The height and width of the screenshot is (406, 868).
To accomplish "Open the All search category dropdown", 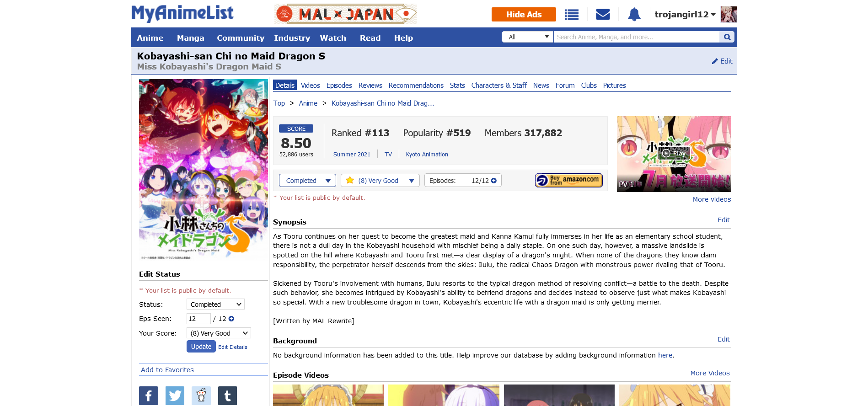I will (528, 37).
